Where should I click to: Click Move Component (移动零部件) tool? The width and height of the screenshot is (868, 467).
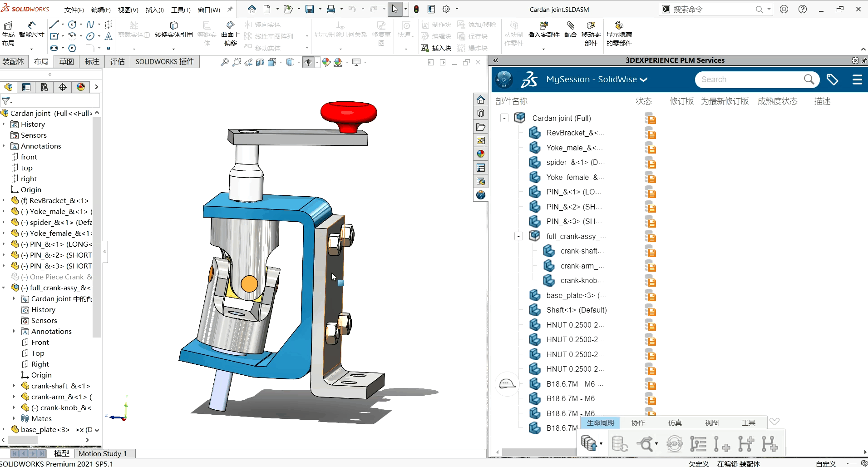pos(591,34)
